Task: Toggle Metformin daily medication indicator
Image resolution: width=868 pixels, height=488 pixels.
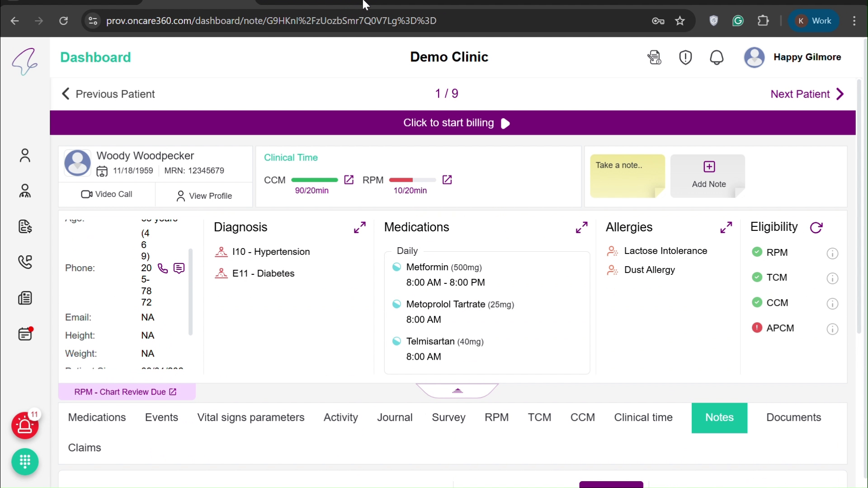Action: click(396, 267)
